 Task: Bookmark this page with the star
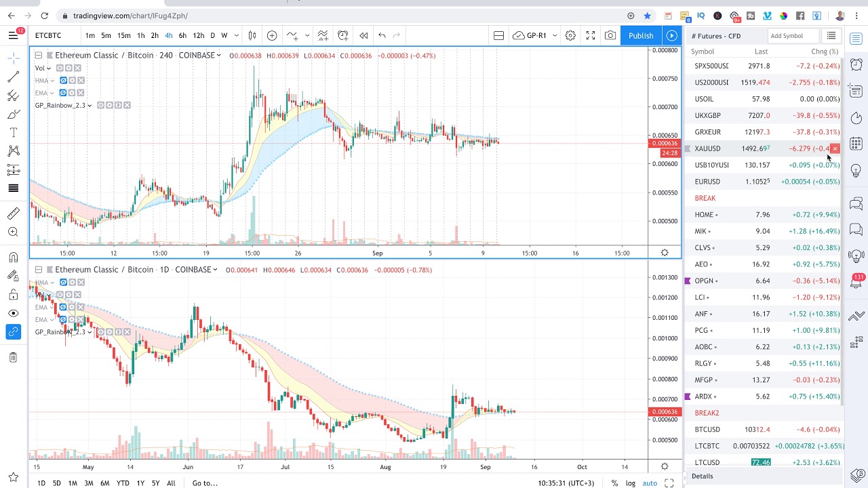tap(648, 16)
